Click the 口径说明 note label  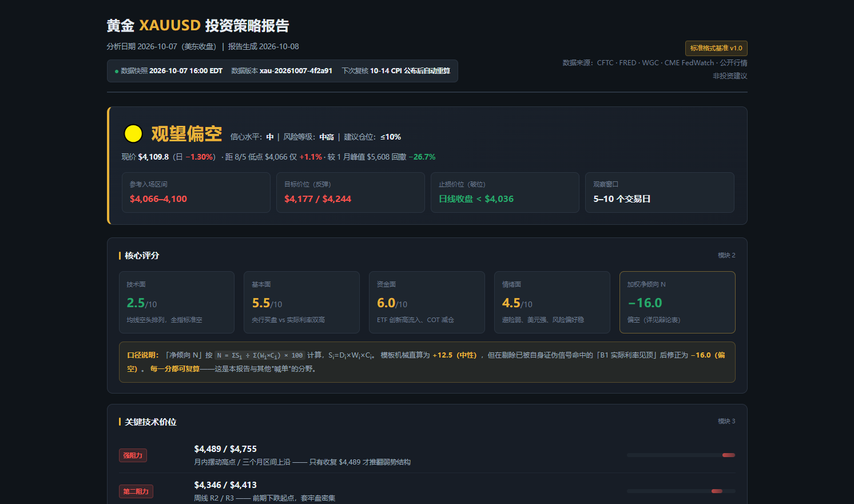click(142, 355)
